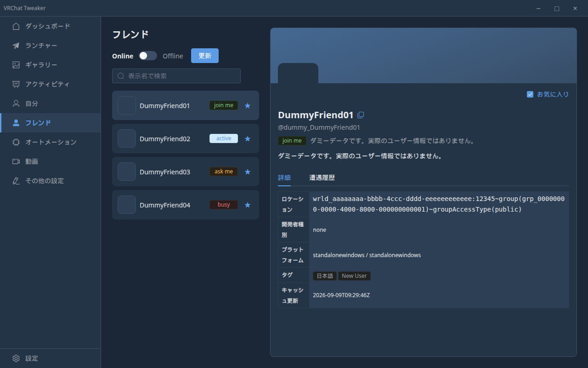Click favorite star for DummyFriend03

[x=248, y=172]
